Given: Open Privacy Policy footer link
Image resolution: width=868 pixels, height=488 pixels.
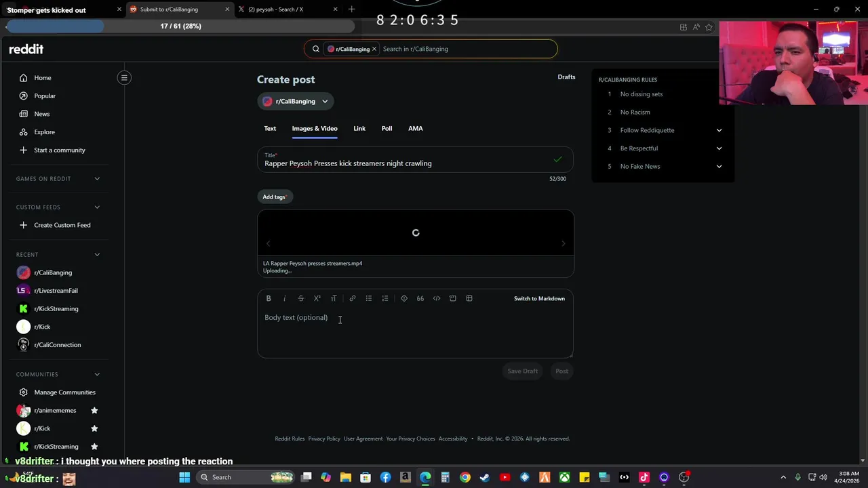Looking at the screenshot, I should point(324,439).
